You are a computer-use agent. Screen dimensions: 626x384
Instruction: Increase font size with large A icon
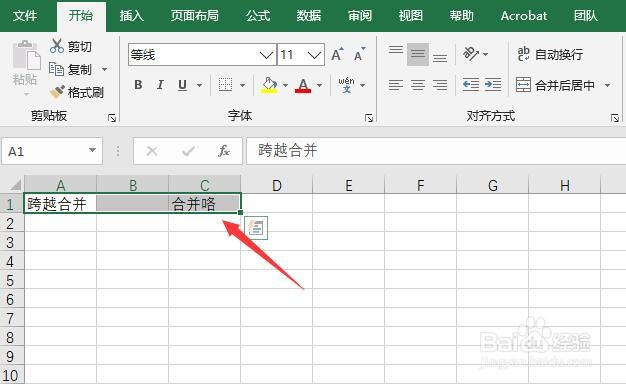coord(337,54)
